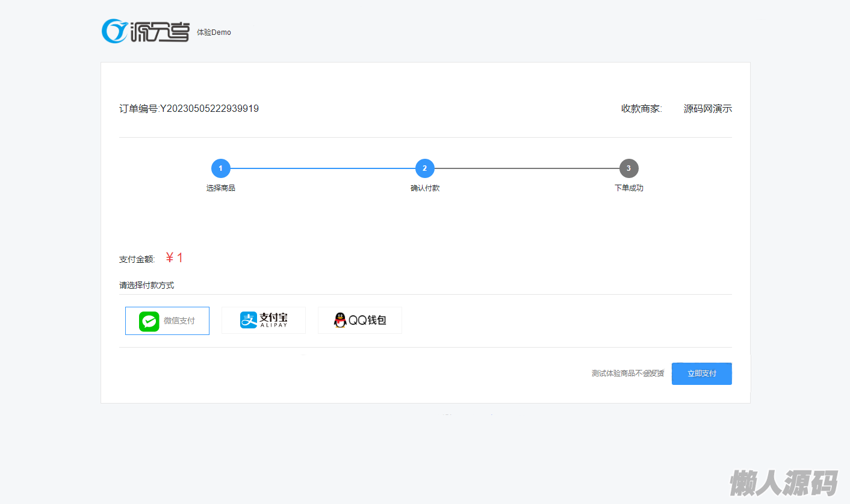Click the 测试体验商品不会发货 notice text
This screenshot has height=504, width=850.
(627, 373)
